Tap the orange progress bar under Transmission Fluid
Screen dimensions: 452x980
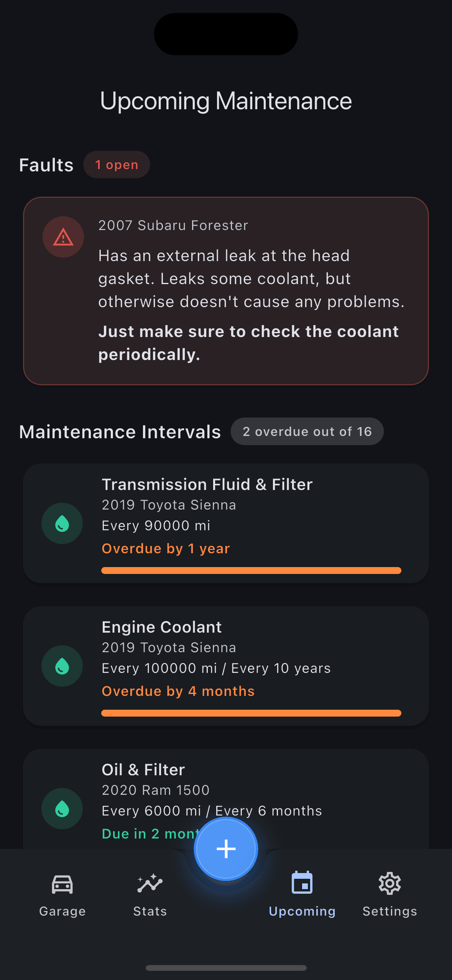tap(251, 571)
